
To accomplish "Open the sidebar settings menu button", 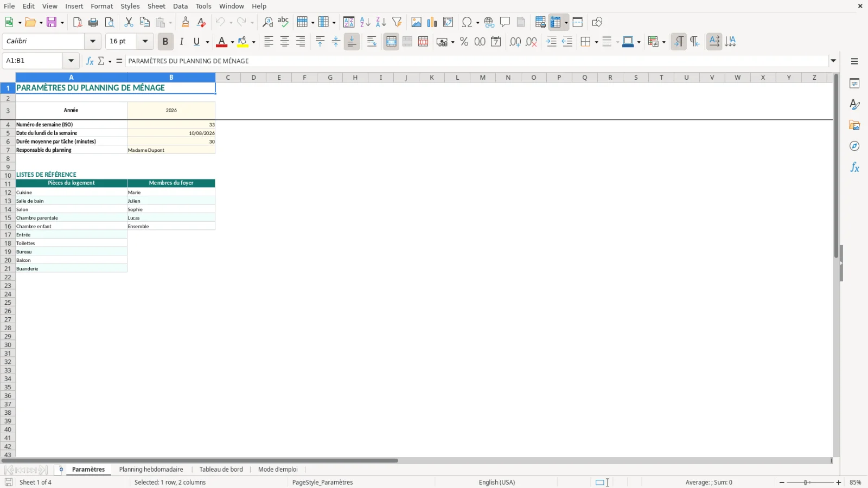I will (x=854, y=61).
